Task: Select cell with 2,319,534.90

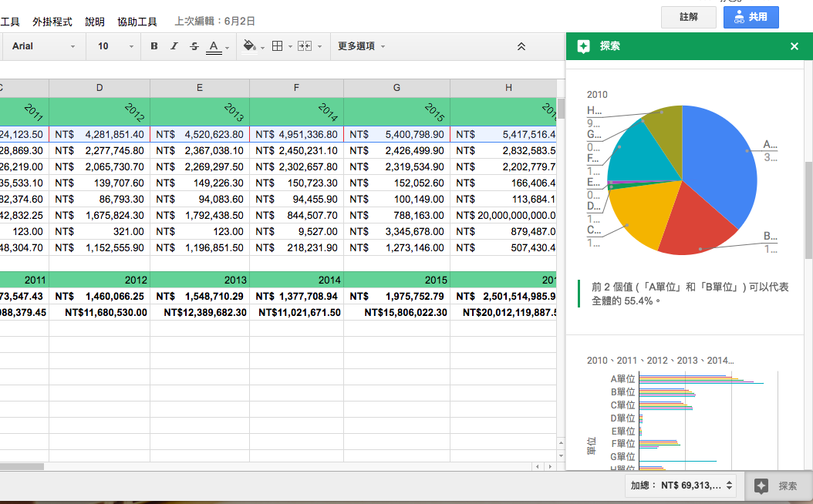Action: (396, 166)
